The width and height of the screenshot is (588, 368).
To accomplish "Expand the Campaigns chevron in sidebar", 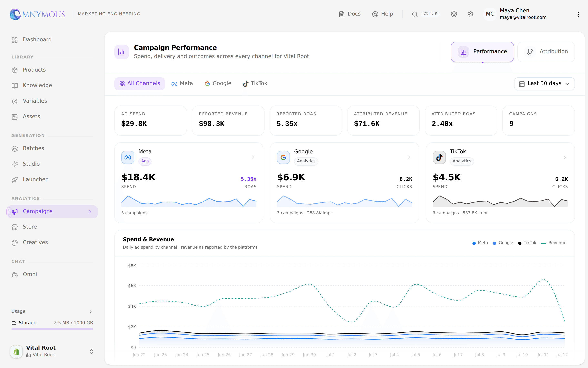I will click(x=90, y=212).
